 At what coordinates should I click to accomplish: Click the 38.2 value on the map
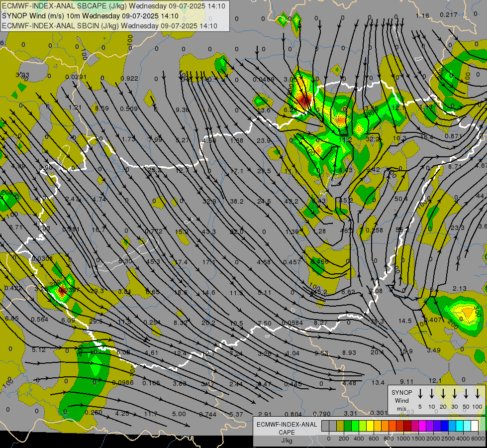coord(237,202)
